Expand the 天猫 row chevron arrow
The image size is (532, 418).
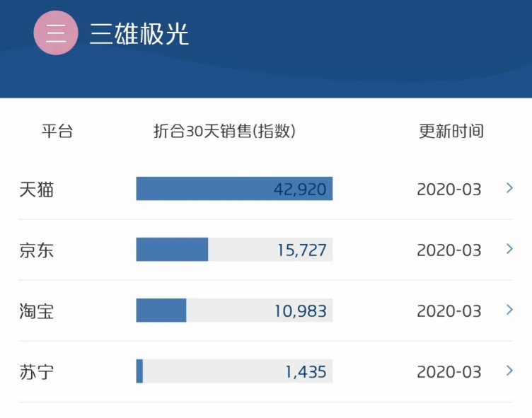point(509,188)
